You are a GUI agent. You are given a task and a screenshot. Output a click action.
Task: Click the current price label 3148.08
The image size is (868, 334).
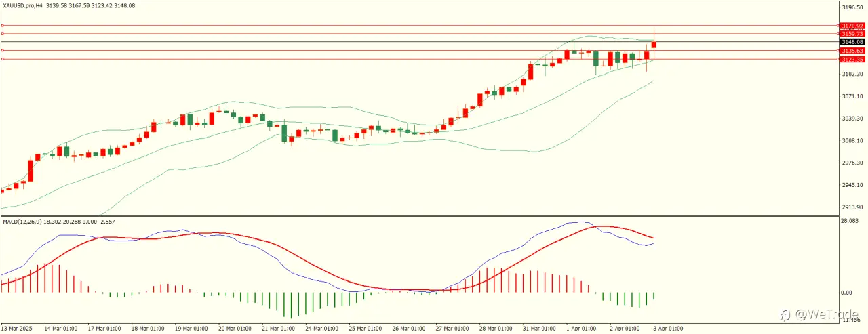[852, 42]
